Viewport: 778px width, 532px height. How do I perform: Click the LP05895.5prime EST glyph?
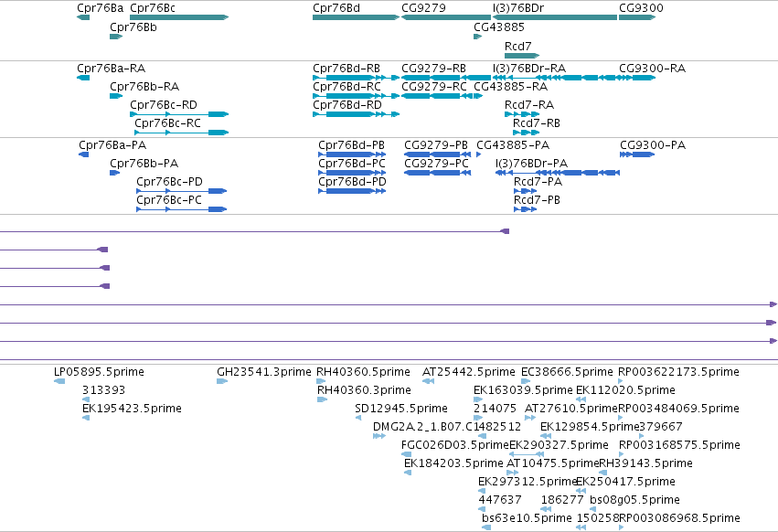59,381
